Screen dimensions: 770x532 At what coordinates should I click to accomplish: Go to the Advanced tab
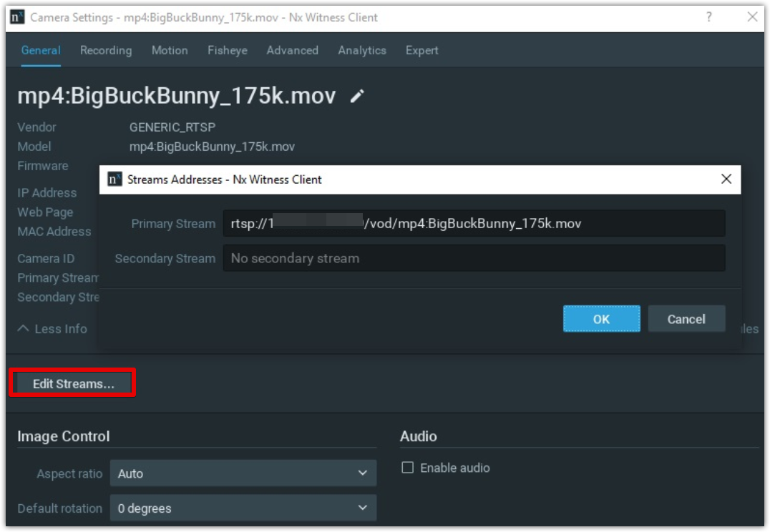click(292, 51)
